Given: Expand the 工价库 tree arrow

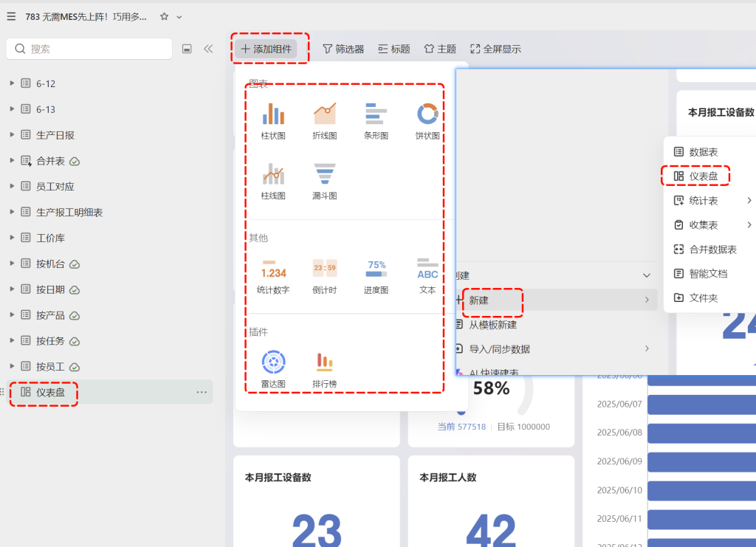Looking at the screenshot, I should coord(12,238).
